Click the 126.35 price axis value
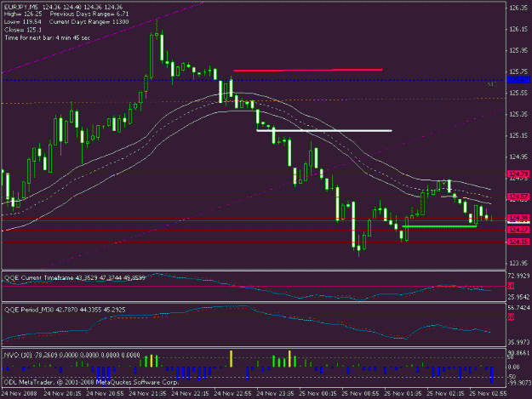The image size is (532, 399). [518, 8]
